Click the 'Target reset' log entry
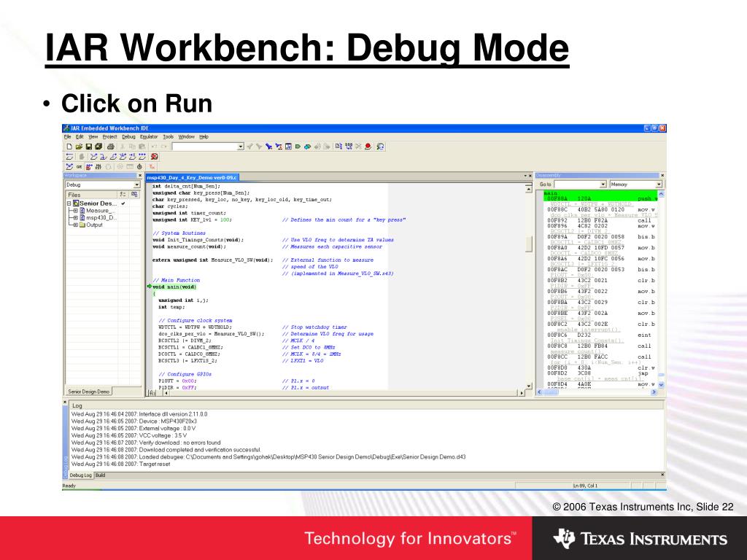The image size is (747, 560). coord(120,464)
